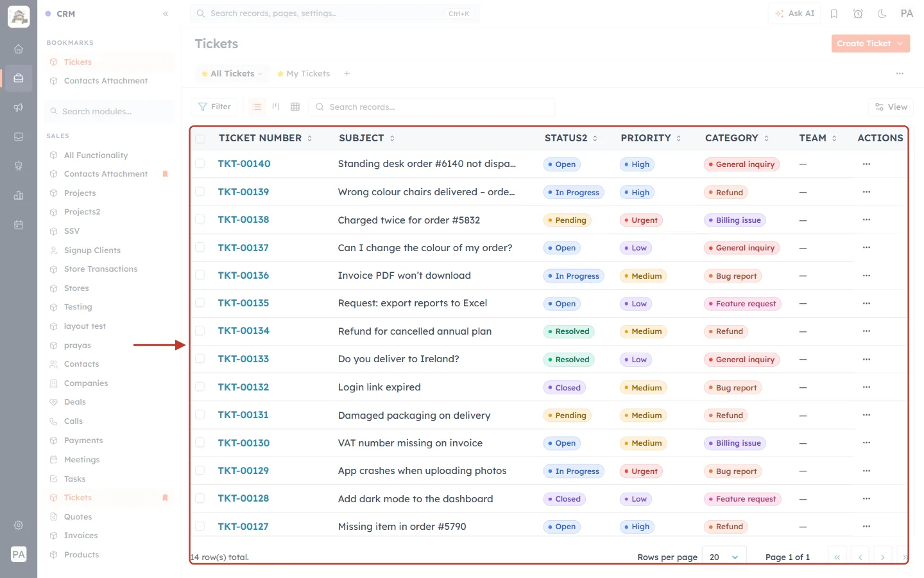924x578 pixels.
Task: Switch to My Tickets tab
Action: tap(304, 74)
